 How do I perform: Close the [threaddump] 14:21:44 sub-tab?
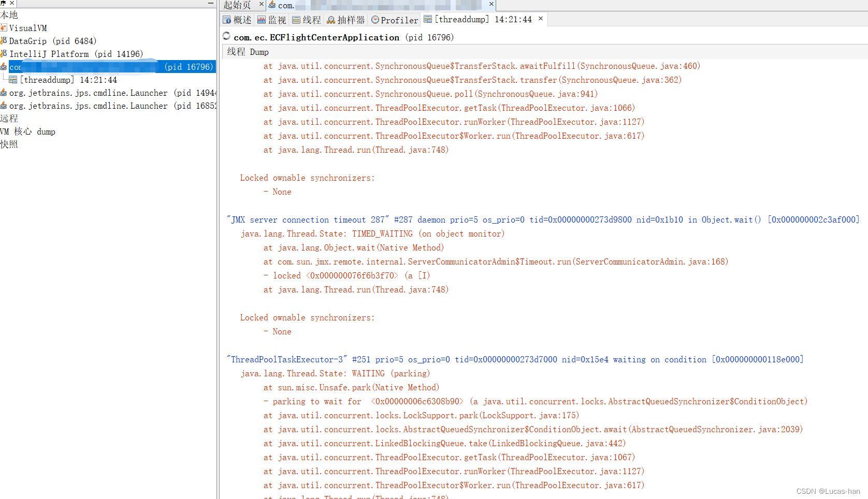pos(541,19)
